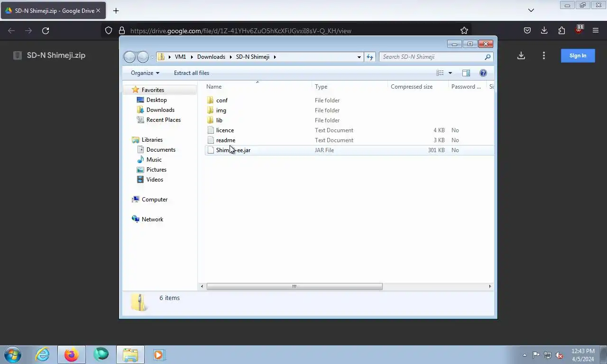Toggle the preview pane button

coord(466,73)
